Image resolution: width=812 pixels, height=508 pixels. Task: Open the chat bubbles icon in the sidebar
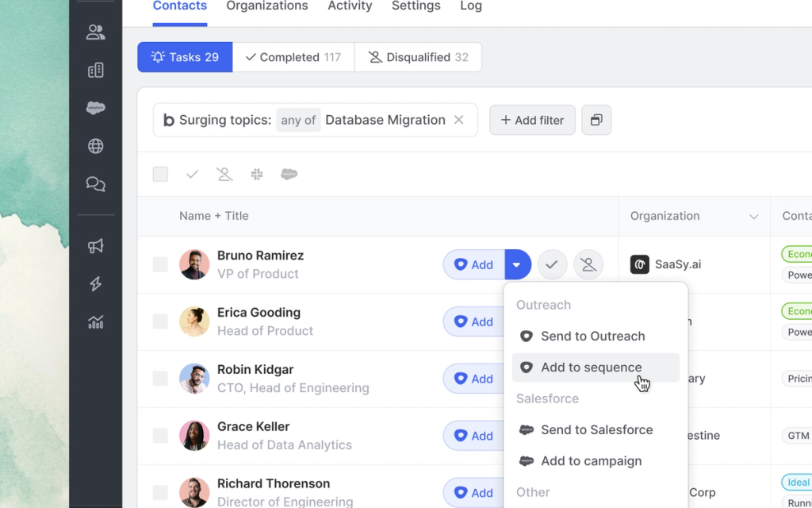click(95, 184)
